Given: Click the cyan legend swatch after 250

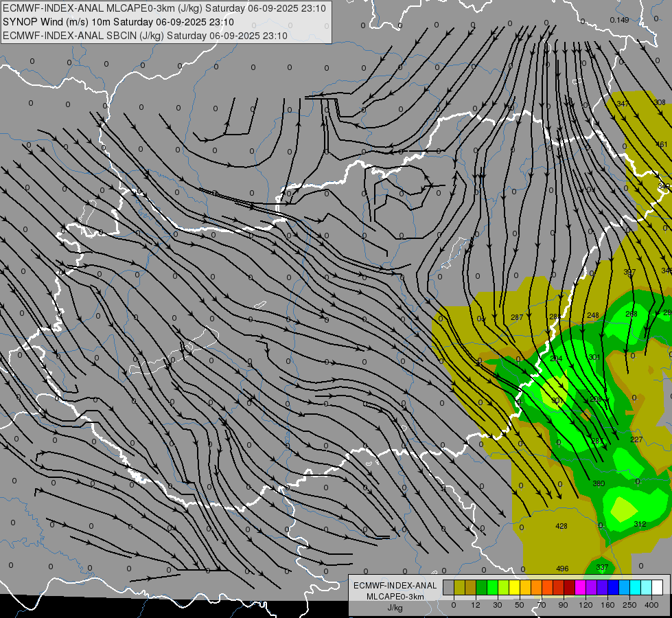Looking at the screenshot, I should tap(636, 587).
